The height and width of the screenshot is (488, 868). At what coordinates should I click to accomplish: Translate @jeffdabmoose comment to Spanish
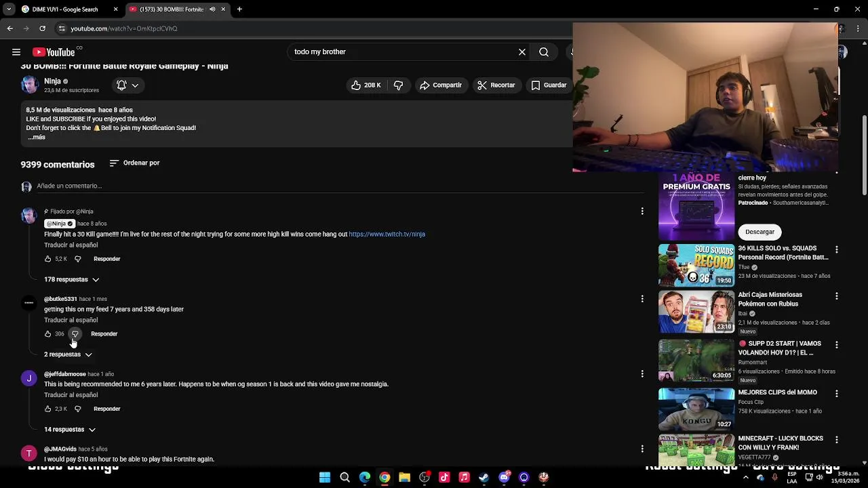(71, 394)
